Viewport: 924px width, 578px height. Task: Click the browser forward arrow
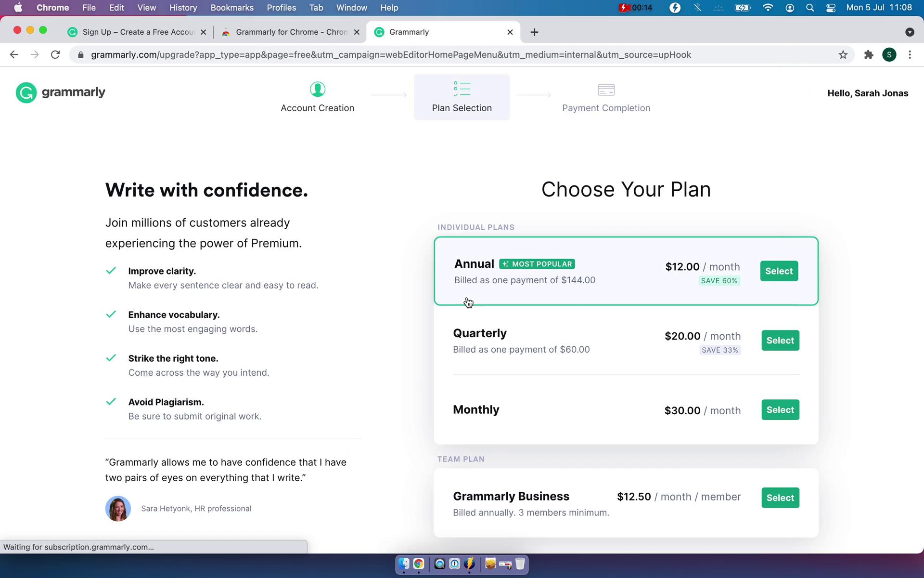click(35, 55)
